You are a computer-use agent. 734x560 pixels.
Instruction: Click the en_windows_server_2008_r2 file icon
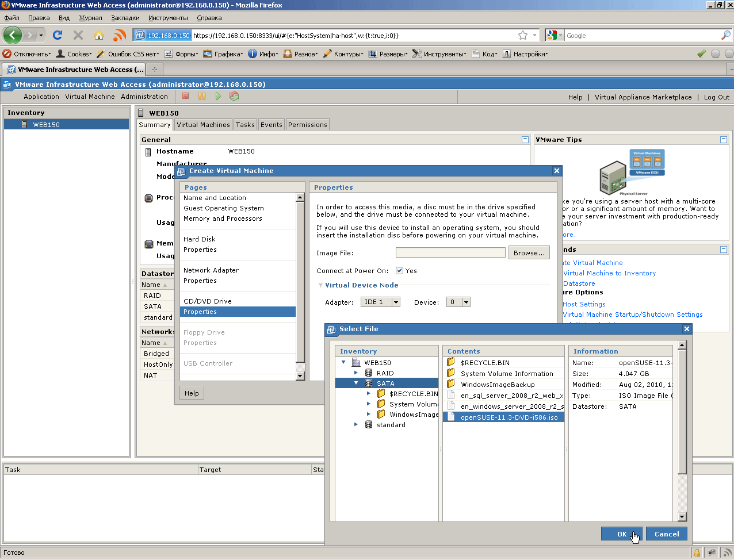451,406
